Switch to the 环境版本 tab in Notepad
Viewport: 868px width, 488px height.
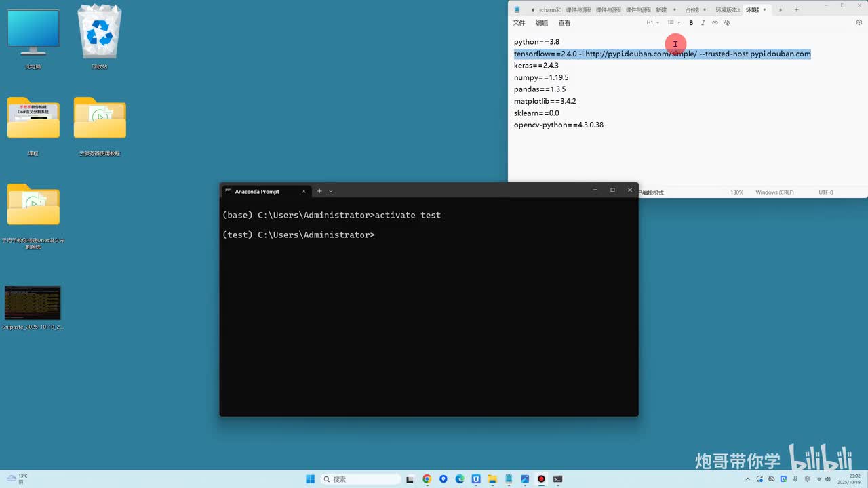728,9
